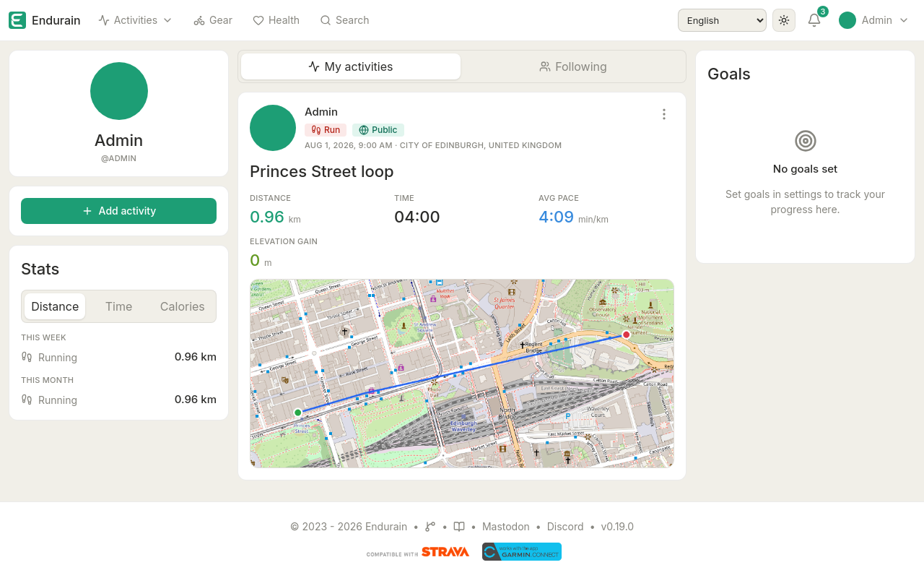
Task: Click the "No goals set" text
Action: [x=806, y=169]
